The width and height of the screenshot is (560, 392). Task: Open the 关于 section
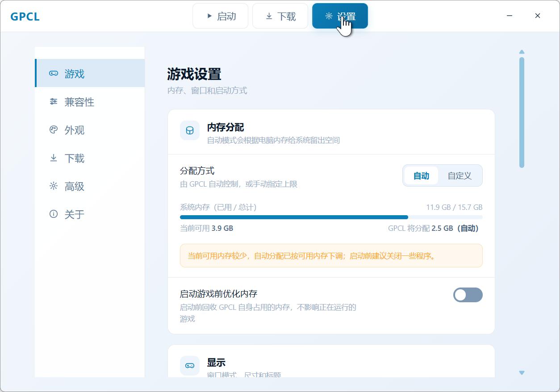(90, 214)
